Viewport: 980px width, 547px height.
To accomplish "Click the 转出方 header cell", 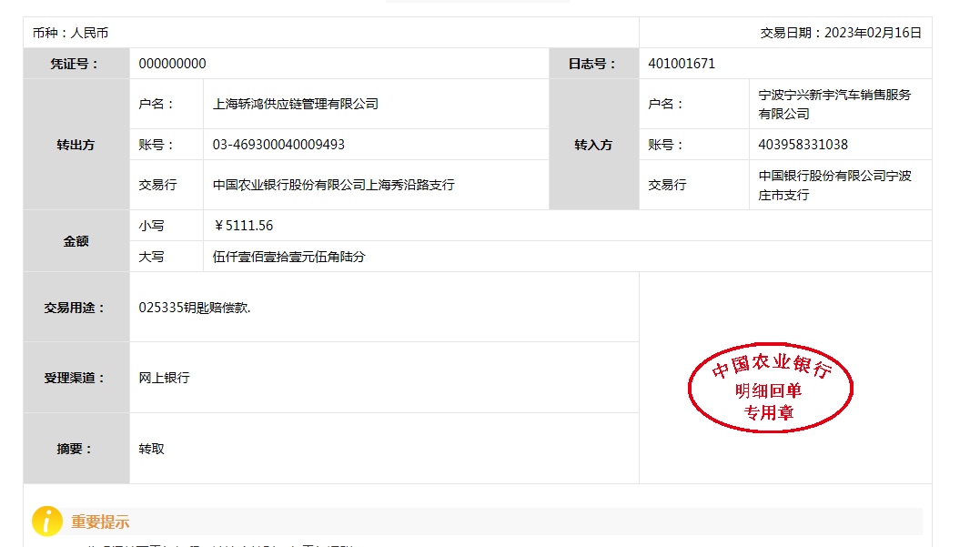I will (76, 145).
